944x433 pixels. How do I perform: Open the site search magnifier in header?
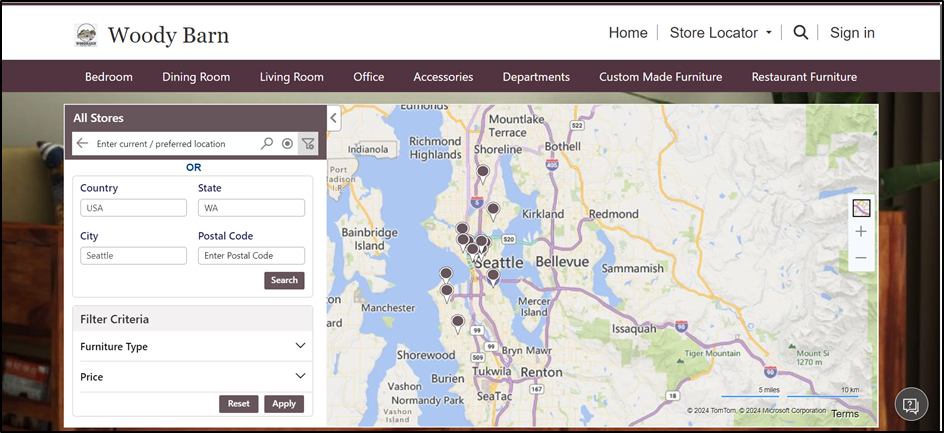800,33
